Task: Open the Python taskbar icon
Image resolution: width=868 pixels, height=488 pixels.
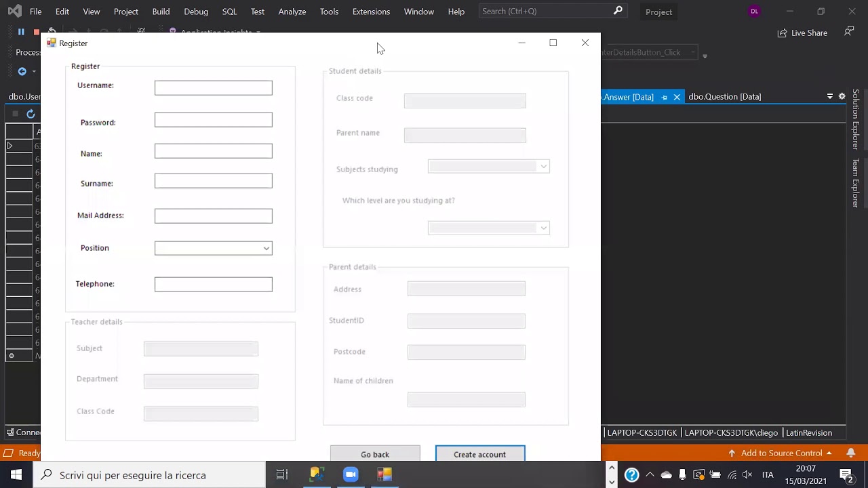Action: tap(317, 475)
